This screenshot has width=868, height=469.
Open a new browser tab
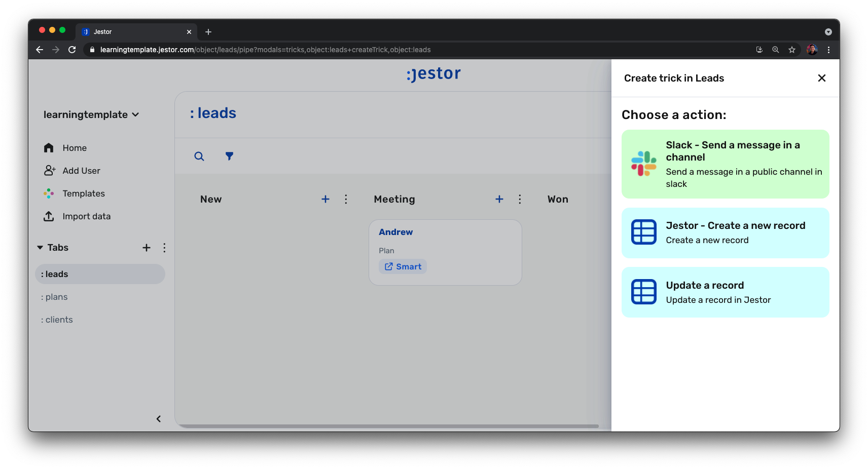point(208,32)
